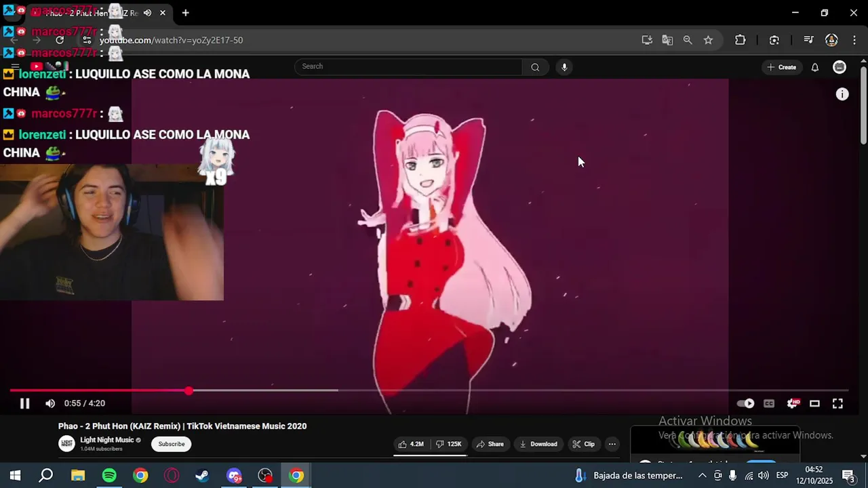Share the video
Image resolution: width=868 pixels, height=488 pixels.
[490, 444]
